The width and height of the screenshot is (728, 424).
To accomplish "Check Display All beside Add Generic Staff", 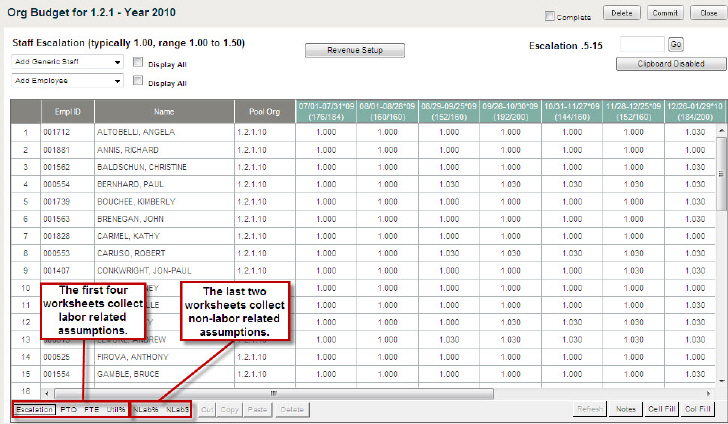I will point(138,62).
